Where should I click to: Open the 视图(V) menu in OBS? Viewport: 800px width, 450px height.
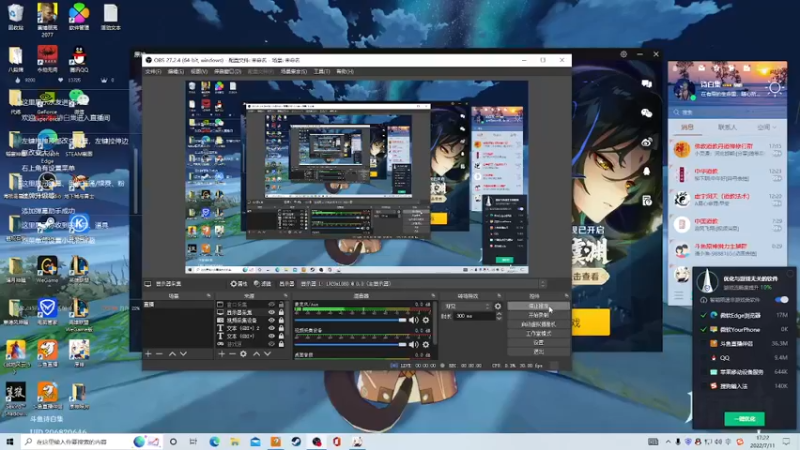click(199, 72)
